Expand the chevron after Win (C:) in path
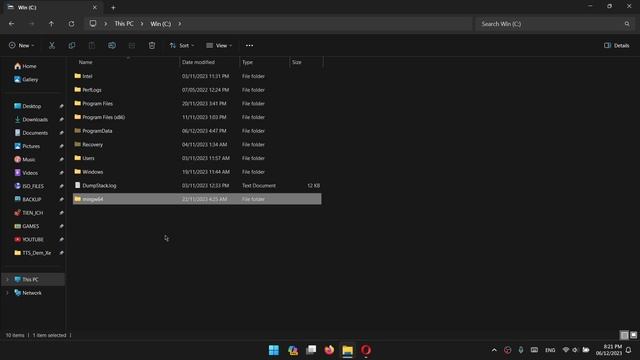The width and height of the screenshot is (640, 360). [180, 24]
